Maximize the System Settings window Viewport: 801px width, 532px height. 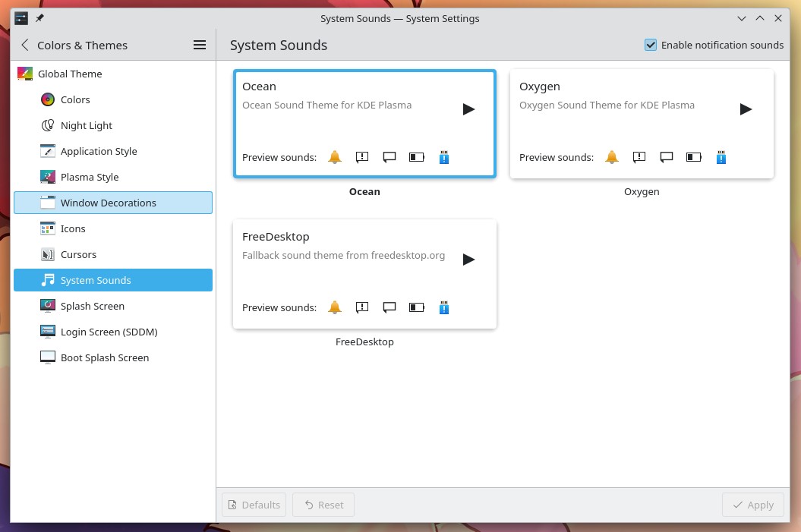pos(760,18)
